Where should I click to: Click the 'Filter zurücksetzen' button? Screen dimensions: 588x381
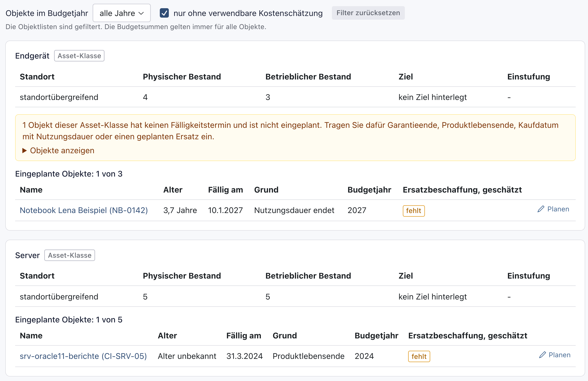click(368, 13)
